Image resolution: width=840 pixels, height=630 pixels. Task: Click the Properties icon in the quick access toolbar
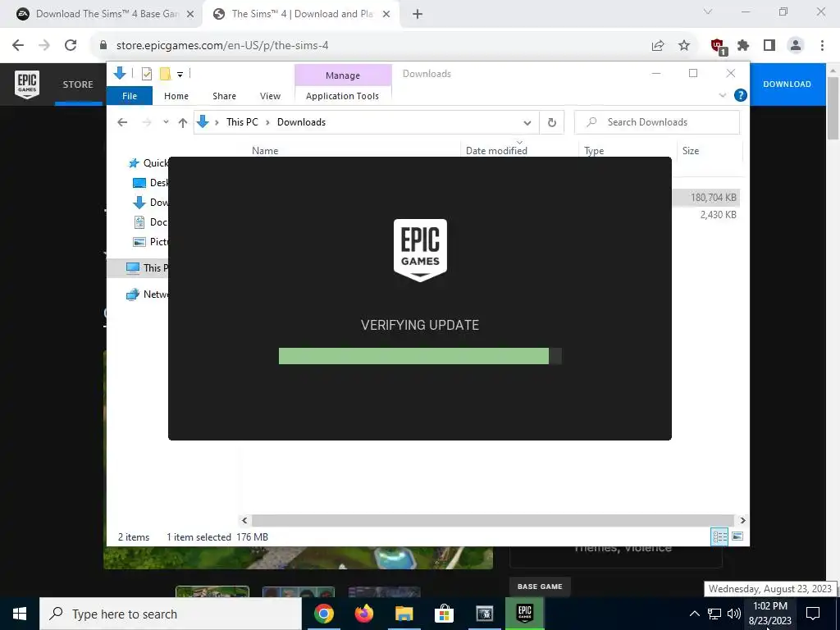coord(146,74)
